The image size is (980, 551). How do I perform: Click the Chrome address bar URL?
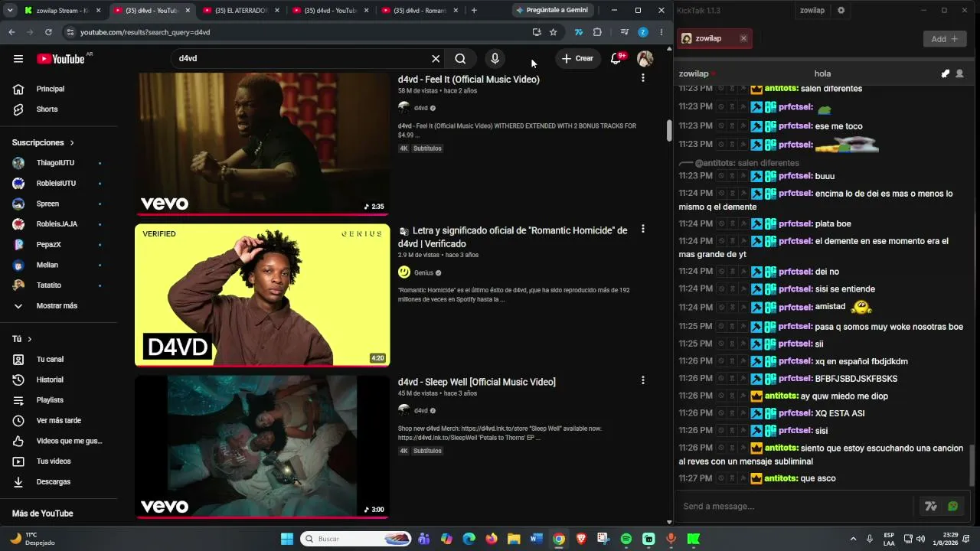[145, 32]
